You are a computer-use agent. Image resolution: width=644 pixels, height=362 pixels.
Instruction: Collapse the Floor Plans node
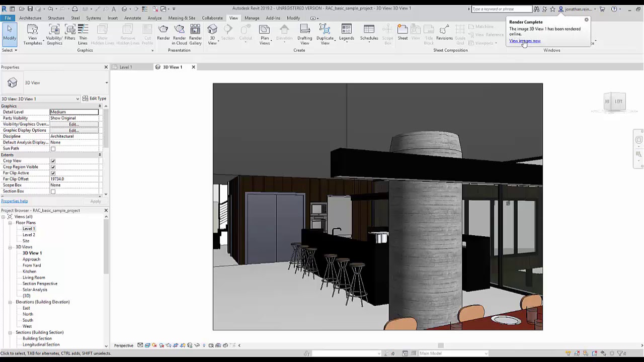coord(10,223)
